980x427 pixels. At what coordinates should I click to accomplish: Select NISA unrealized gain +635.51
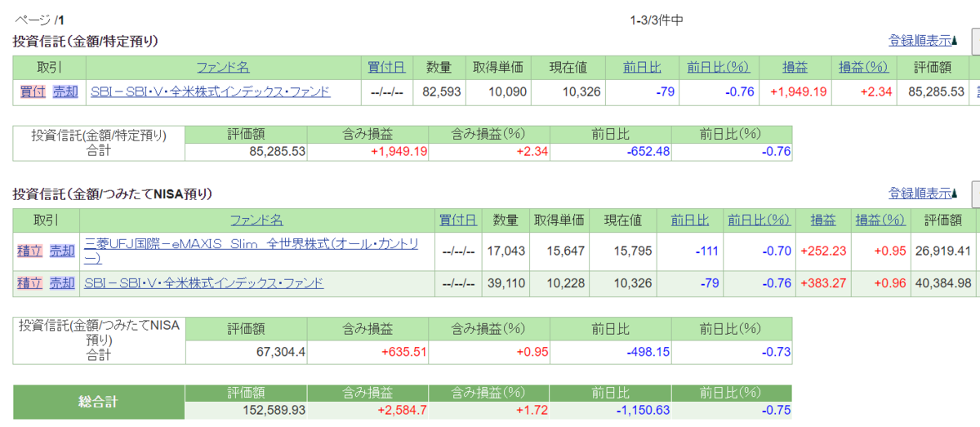(404, 352)
